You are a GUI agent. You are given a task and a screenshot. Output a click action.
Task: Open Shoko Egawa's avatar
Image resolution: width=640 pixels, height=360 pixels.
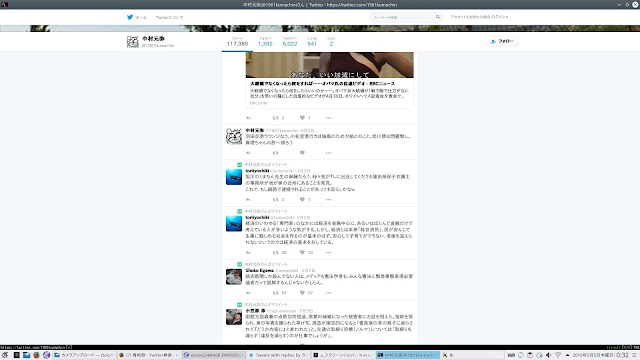pos(234,277)
